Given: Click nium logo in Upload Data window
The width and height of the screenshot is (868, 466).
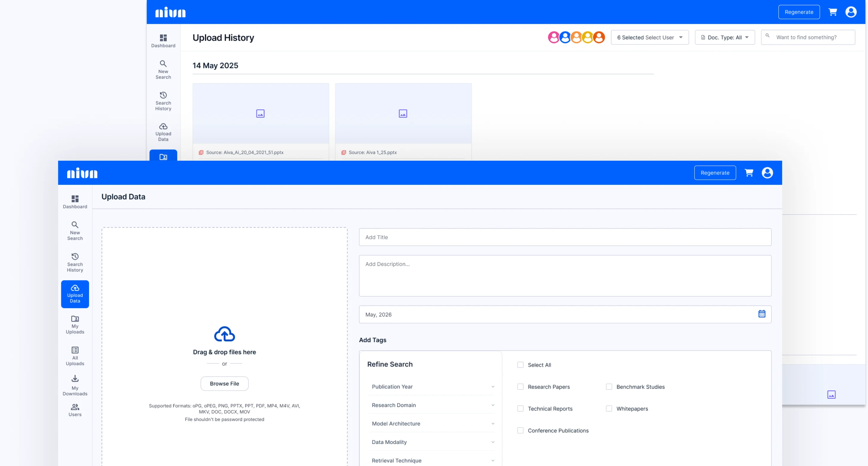Looking at the screenshot, I should (82, 173).
